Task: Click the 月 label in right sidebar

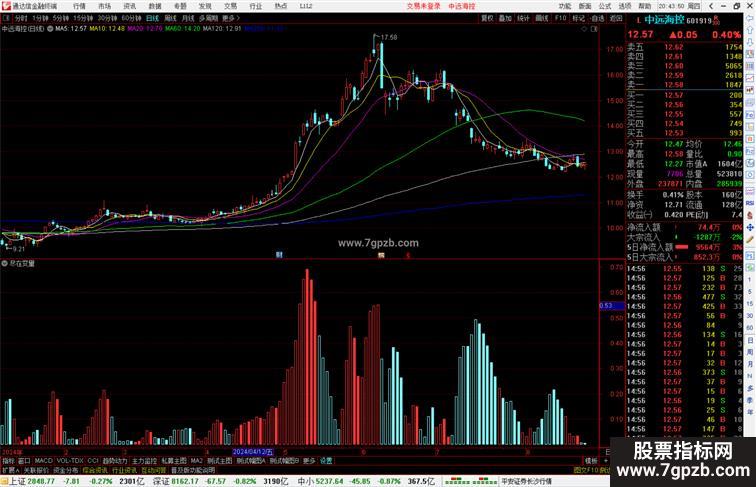Action: [x=750, y=365]
